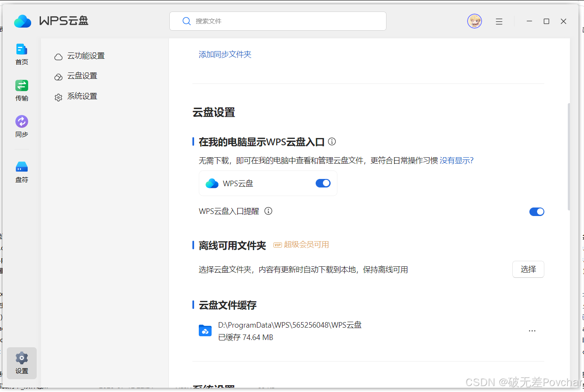Click the 选择 button for offline folder
The image size is (584, 392).
(x=528, y=269)
